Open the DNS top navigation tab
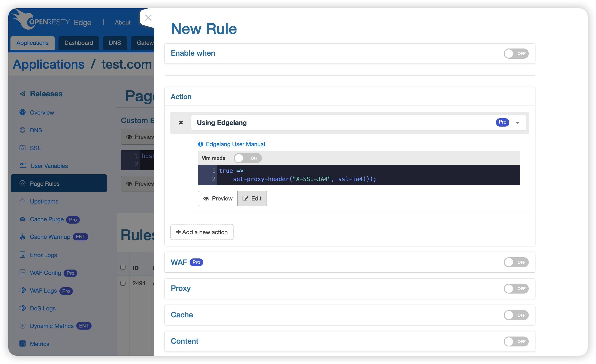Screen dimensions: 596x364 point(115,43)
